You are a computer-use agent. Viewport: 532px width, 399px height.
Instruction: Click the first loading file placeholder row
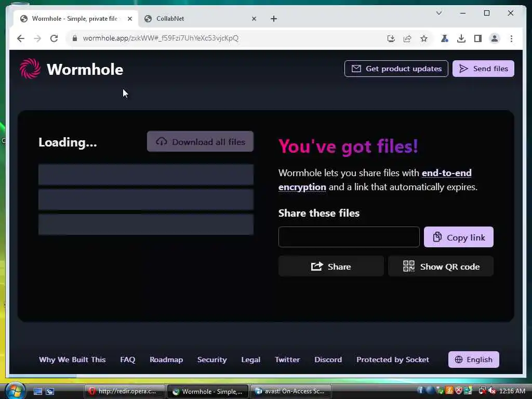pos(146,175)
